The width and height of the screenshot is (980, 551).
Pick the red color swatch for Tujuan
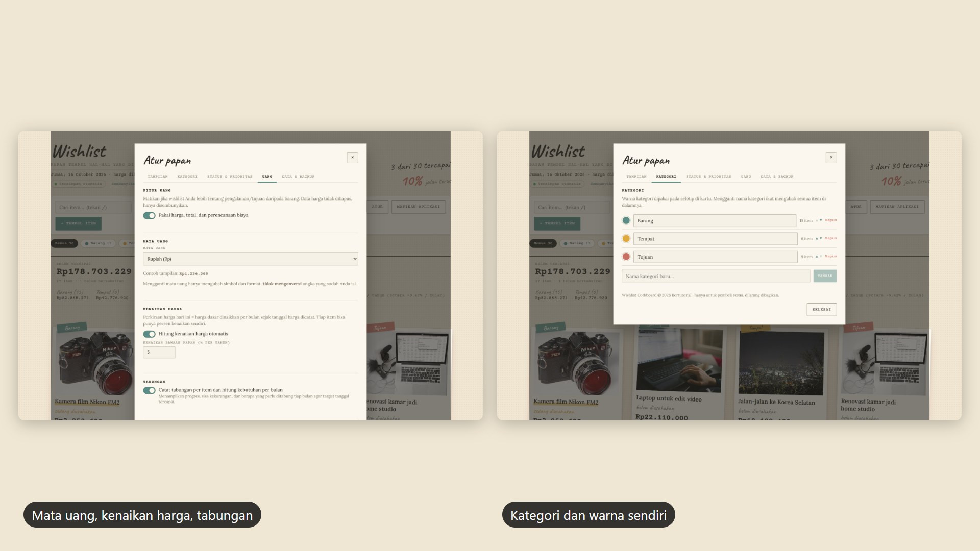pyautogui.click(x=626, y=257)
